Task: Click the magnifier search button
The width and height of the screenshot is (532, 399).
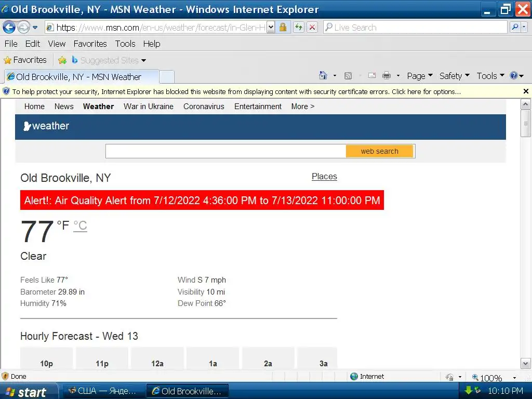Action: pos(515,27)
